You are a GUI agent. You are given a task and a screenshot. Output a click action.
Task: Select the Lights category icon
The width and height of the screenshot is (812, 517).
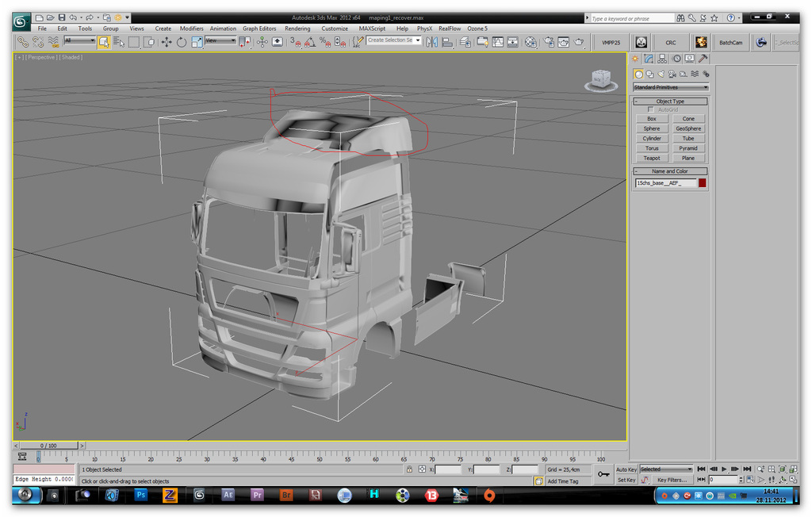661,75
